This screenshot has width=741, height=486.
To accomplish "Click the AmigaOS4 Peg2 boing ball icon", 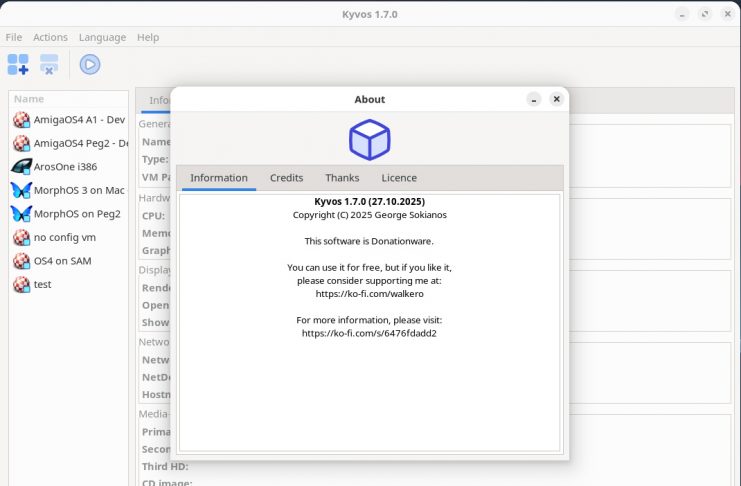I will [x=22, y=143].
